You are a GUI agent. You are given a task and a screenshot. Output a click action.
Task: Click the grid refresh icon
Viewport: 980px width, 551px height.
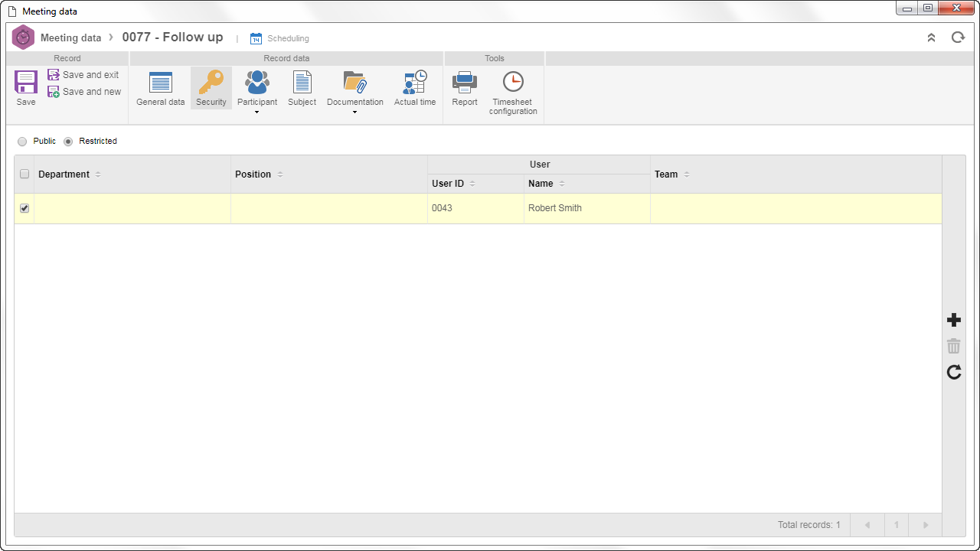coord(954,372)
